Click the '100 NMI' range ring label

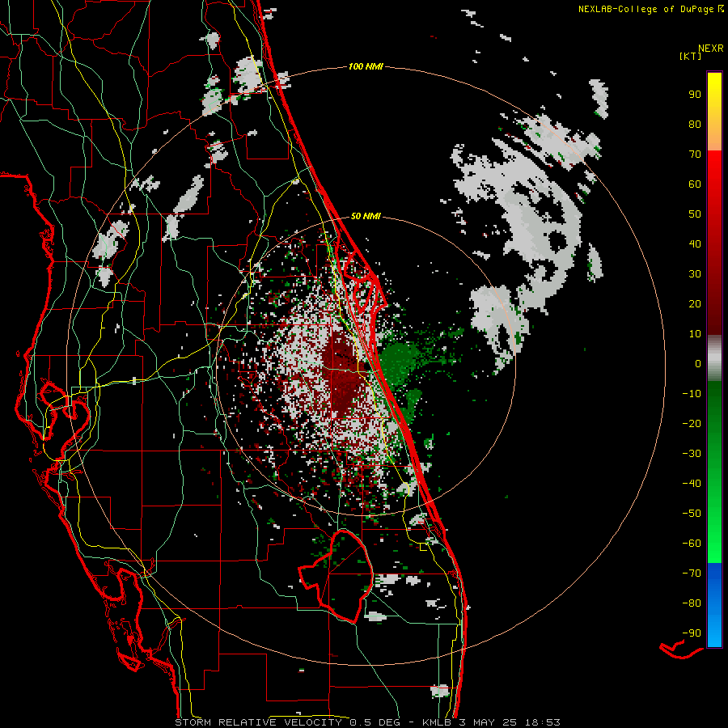(x=366, y=66)
